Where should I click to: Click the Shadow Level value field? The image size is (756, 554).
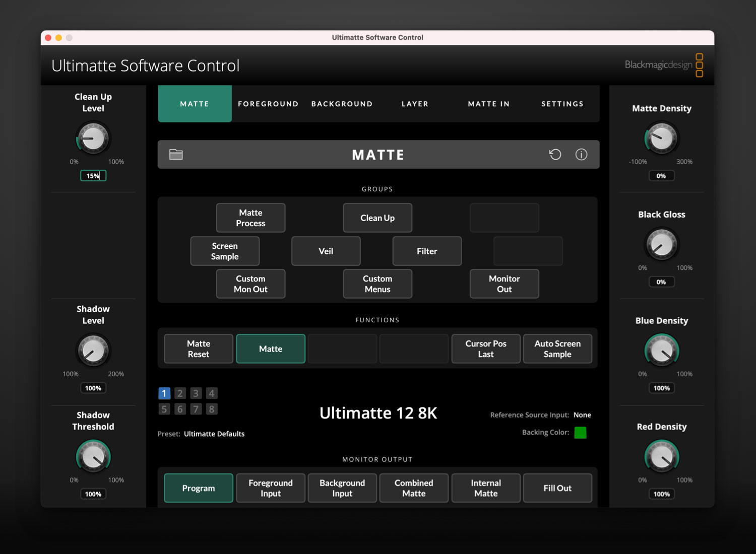tap(93, 388)
